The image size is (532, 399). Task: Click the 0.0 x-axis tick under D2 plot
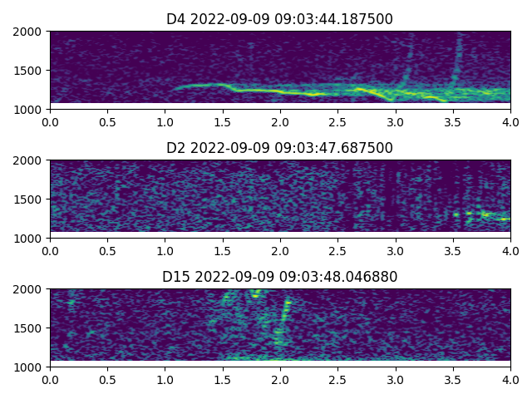(50, 251)
